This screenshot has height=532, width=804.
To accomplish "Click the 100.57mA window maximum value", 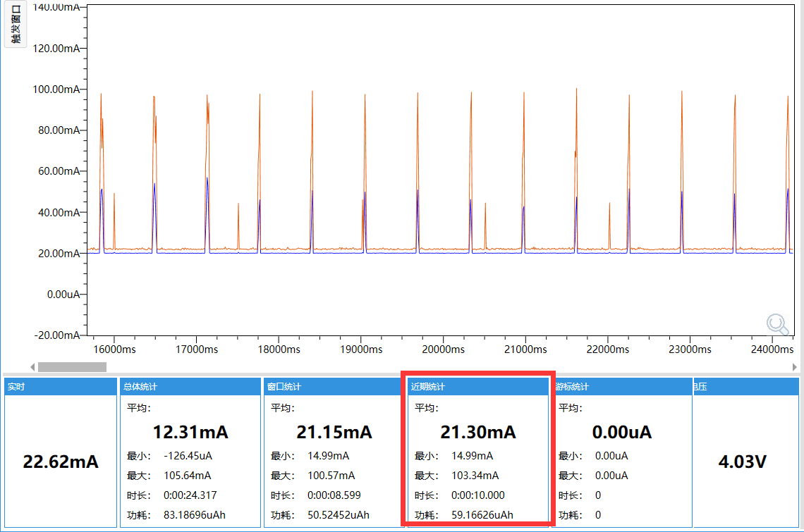I will [331, 476].
